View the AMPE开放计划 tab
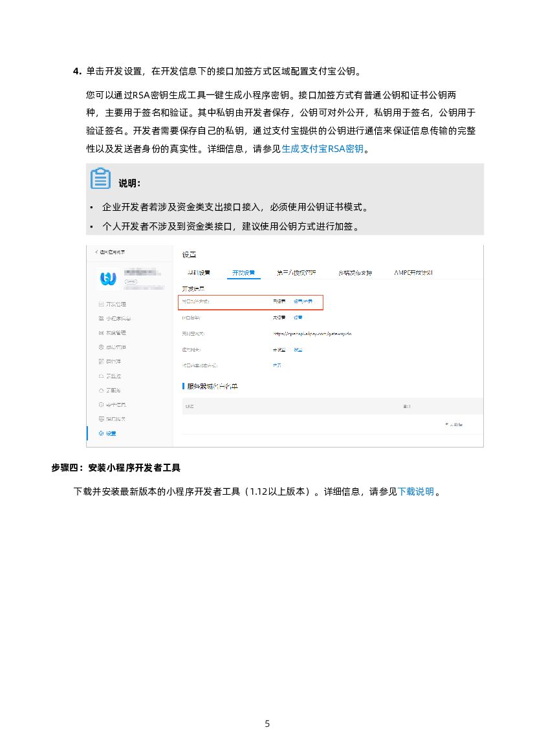 point(412,272)
